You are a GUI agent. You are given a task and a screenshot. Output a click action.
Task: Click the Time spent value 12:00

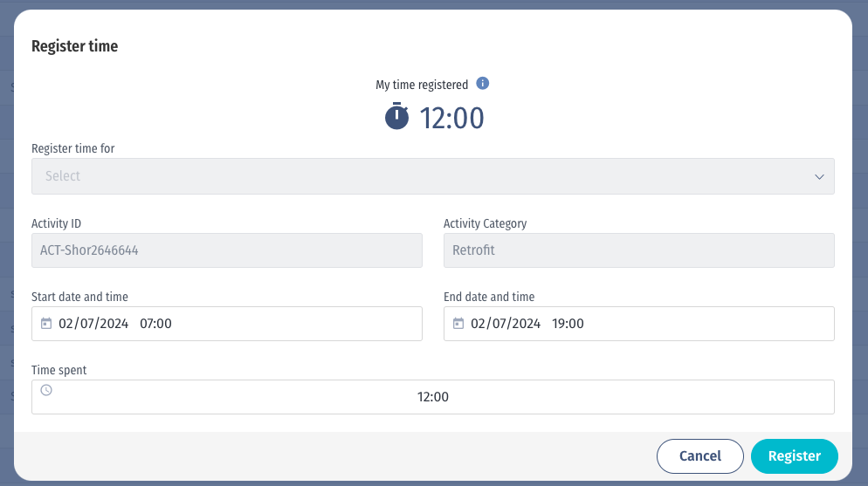[433, 397]
